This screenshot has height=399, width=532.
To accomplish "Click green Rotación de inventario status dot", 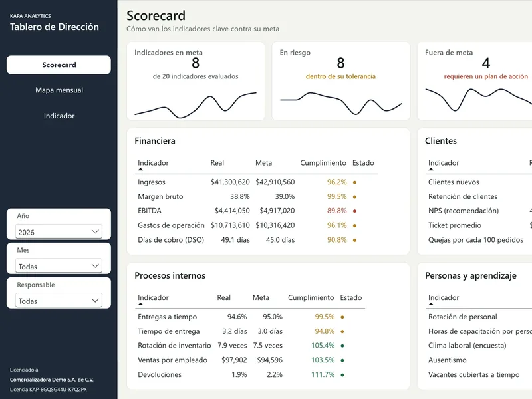I will click(342, 346).
